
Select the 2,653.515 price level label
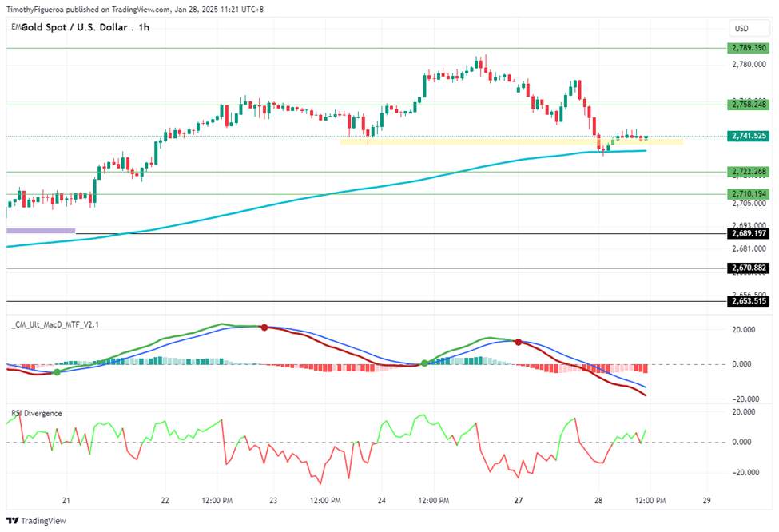click(749, 301)
